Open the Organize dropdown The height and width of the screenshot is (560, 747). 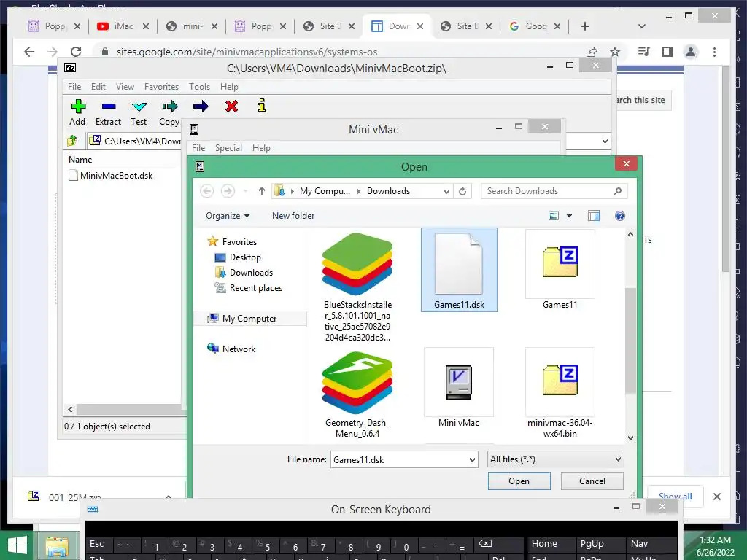pos(228,216)
